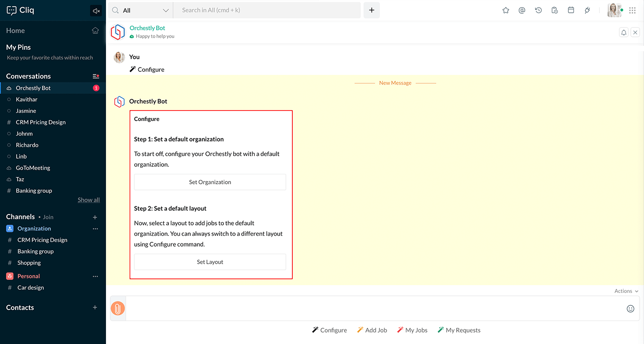
Task: Click the My Pins heading
Action: tap(18, 47)
